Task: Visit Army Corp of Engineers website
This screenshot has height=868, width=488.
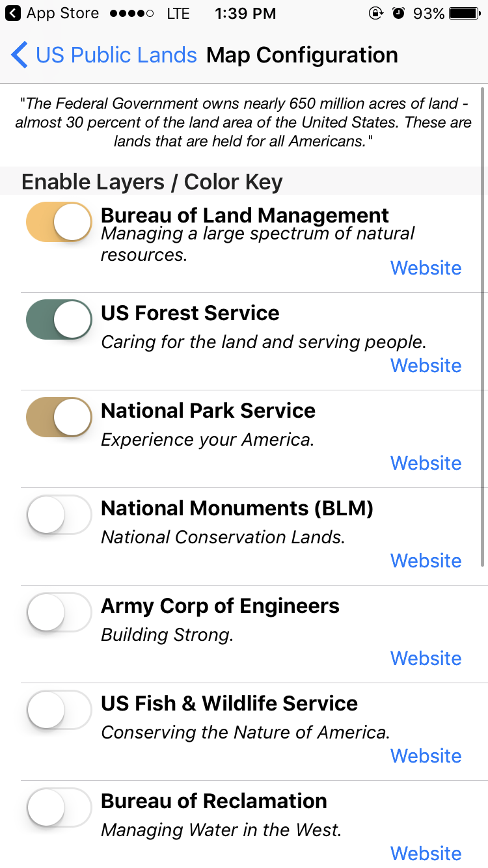Action: click(x=426, y=658)
